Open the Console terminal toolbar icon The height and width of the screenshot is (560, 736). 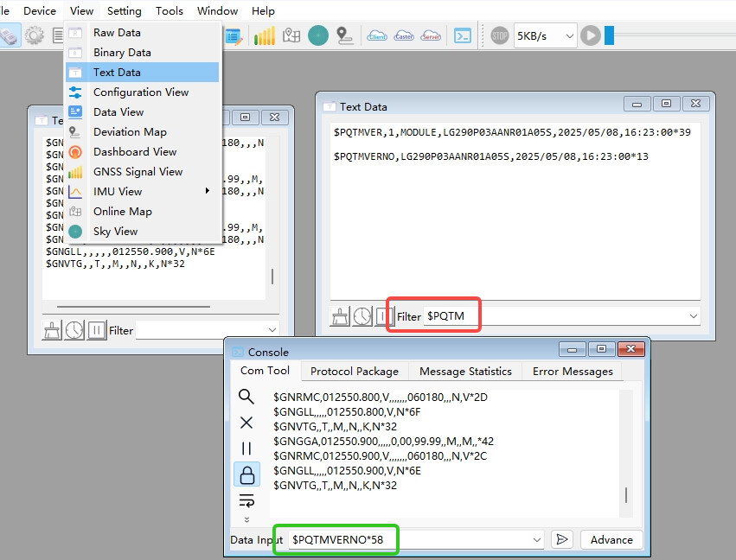(x=464, y=35)
